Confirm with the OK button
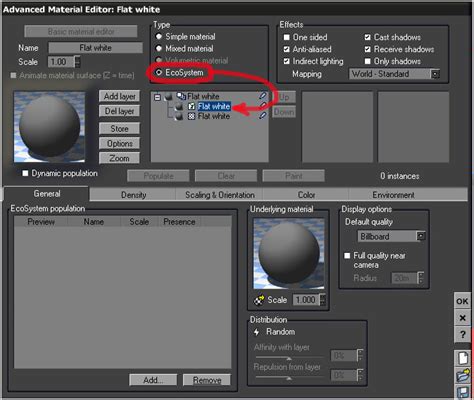 pos(462,301)
